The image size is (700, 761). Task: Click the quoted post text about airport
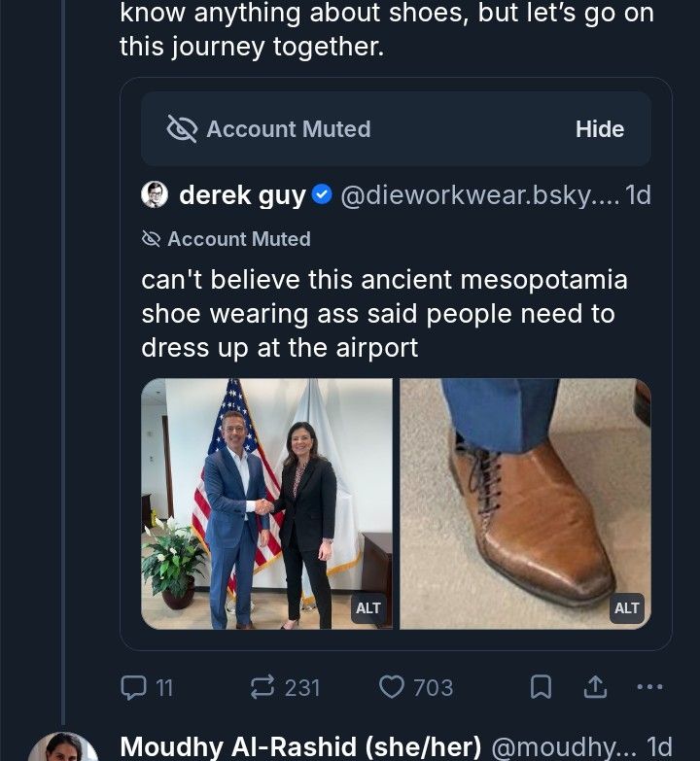click(384, 314)
